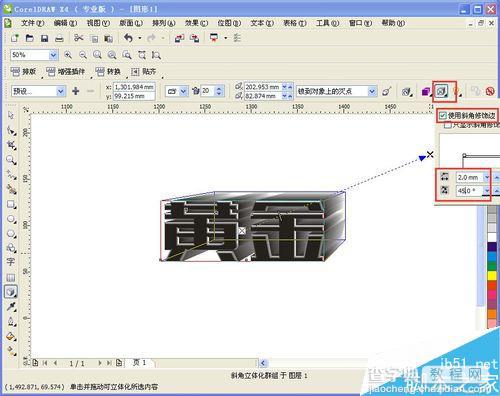Open the 排列(A) menu
The image size is (500, 396).
pyautogui.click(x=164, y=23)
